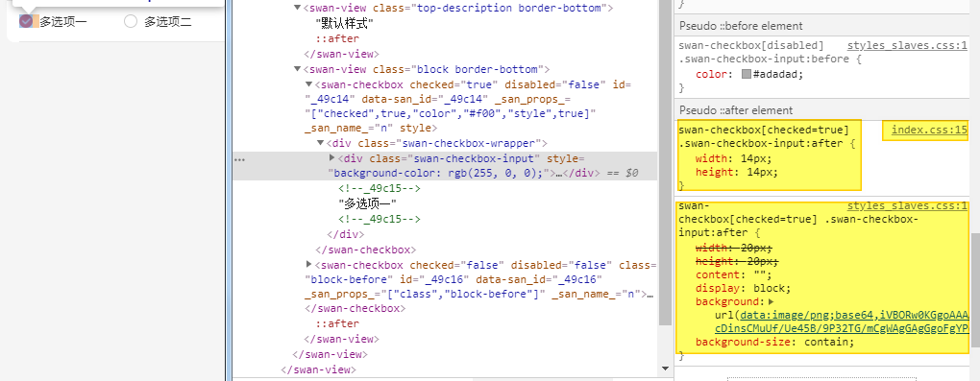Screen dimensions: 980x381
Task: Open styles_slaves.css:1 link in ::before section
Action: coord(907,46)
